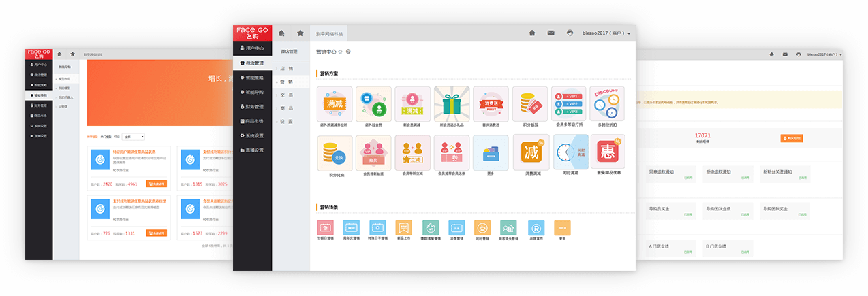Click the orange 购买短信 button
Viewport: 868px width, 296px height.
pos(791,138)
